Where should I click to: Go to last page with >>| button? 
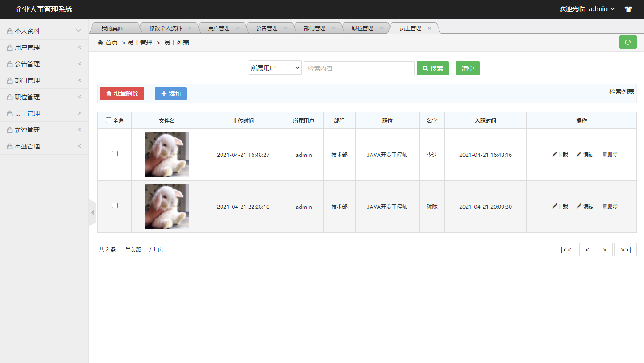625,250
